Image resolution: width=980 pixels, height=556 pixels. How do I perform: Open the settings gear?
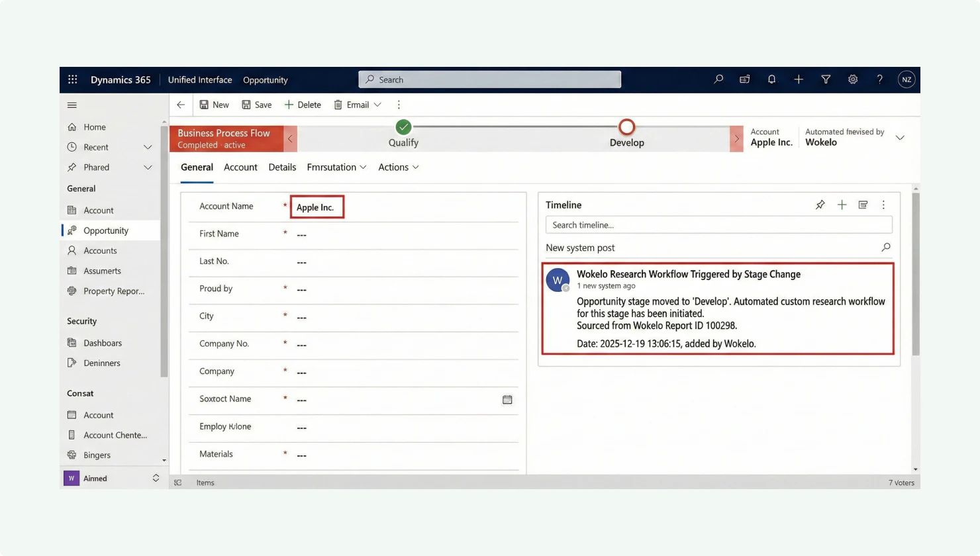coord(853,79)
